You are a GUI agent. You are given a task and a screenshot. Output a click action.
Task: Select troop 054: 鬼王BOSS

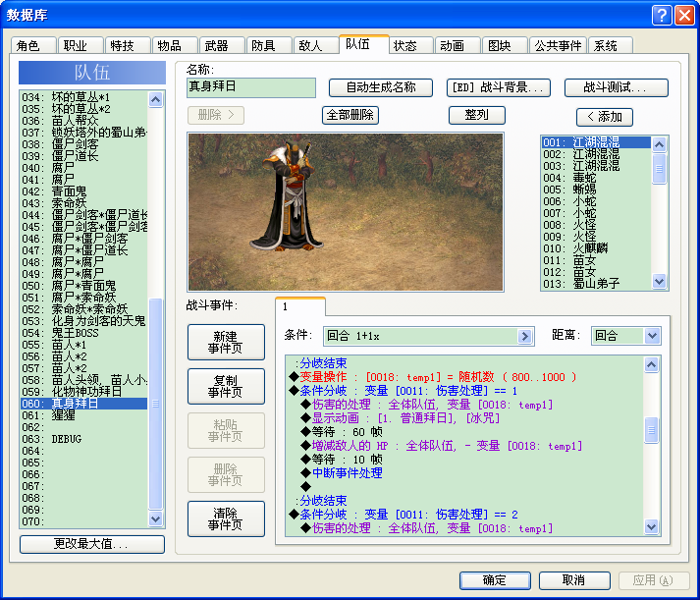pyautogui.click(x=83, y=333)
